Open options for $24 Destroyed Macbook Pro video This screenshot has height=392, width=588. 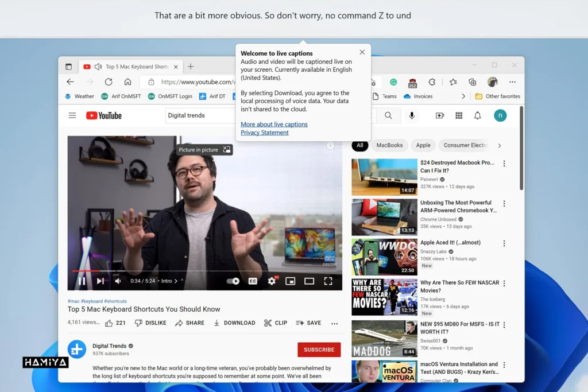pos(504,164)
